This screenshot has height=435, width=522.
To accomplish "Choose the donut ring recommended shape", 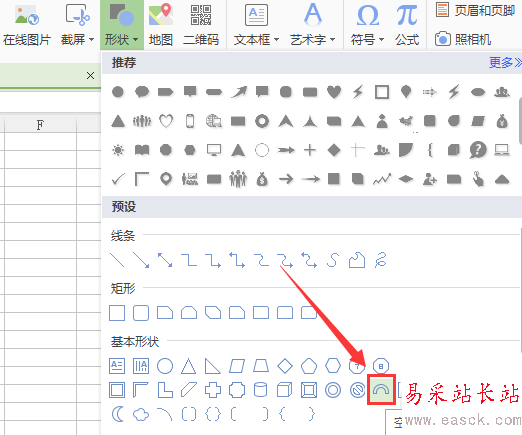I will [262, 121].
